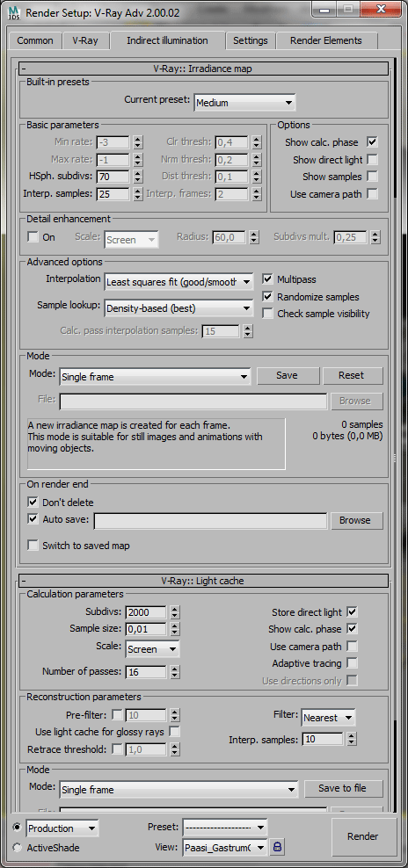
Task: Click light cache Interp. samples spinner
Action: [351, 739]
